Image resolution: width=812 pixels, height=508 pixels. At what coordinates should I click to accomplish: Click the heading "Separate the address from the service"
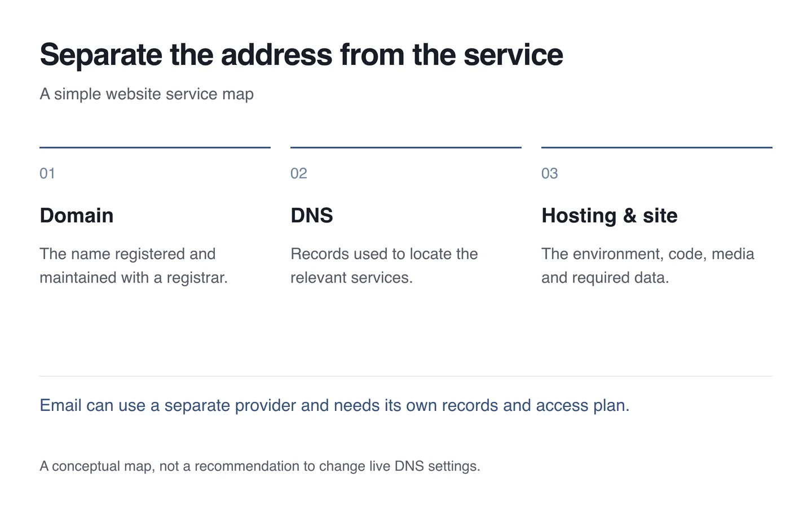coord(301,55)
